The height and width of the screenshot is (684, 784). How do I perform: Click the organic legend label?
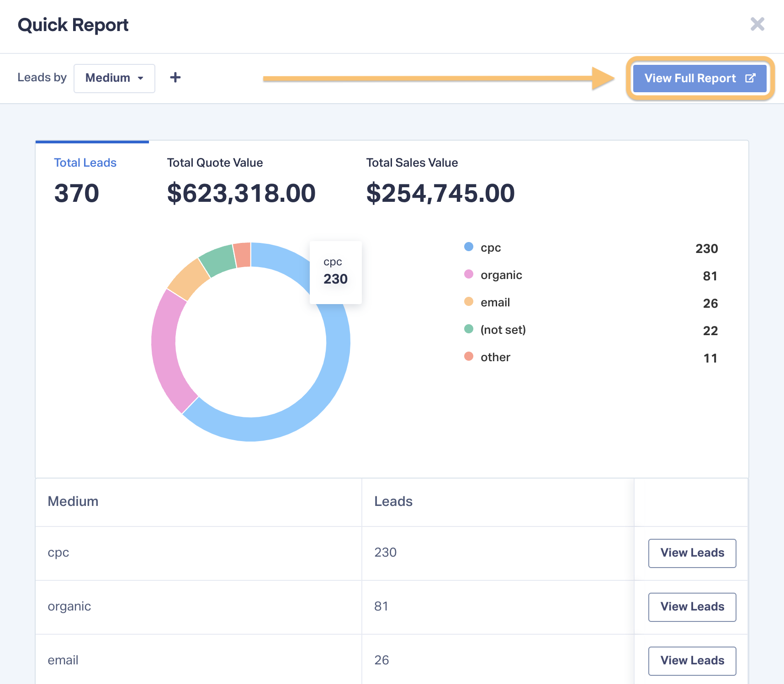tap(501, 275)
